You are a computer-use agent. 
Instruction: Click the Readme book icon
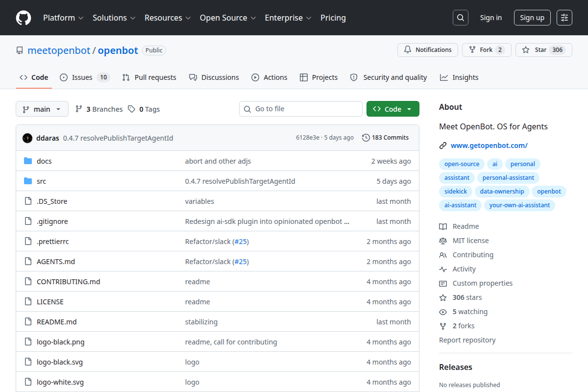443,226
